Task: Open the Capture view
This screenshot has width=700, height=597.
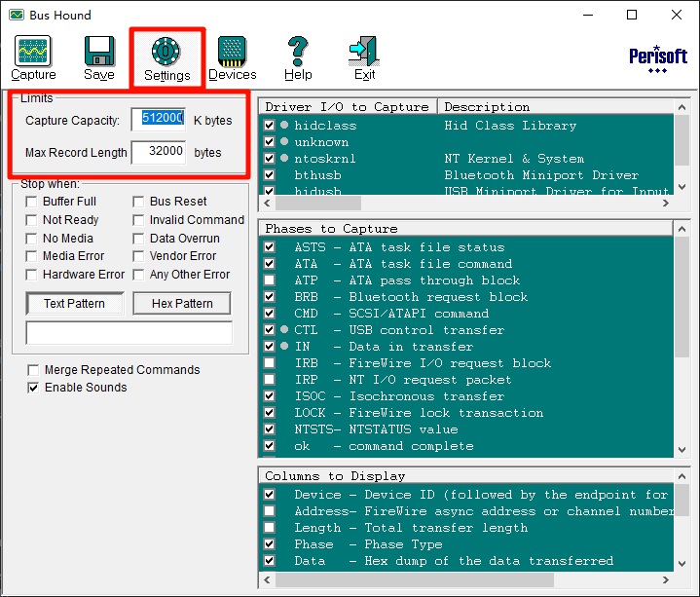Action: pos(33,58)
